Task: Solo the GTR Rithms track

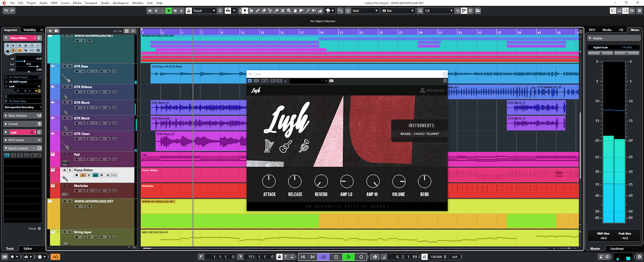Action: click(x=70, y=87)
